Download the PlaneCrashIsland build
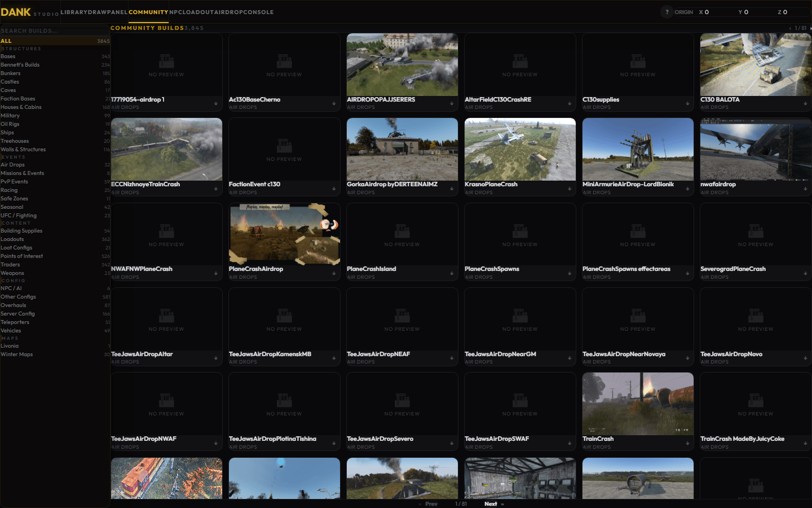 point(452,273)
